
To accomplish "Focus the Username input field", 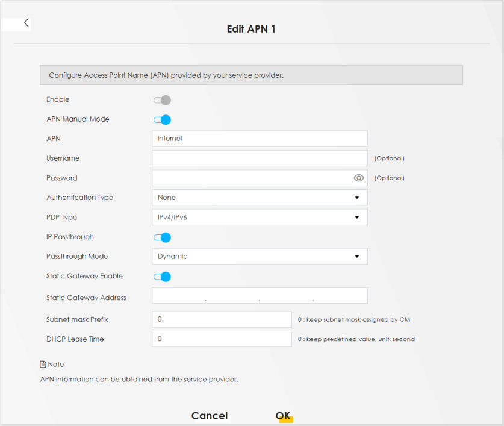I will (x=260, y=158).
